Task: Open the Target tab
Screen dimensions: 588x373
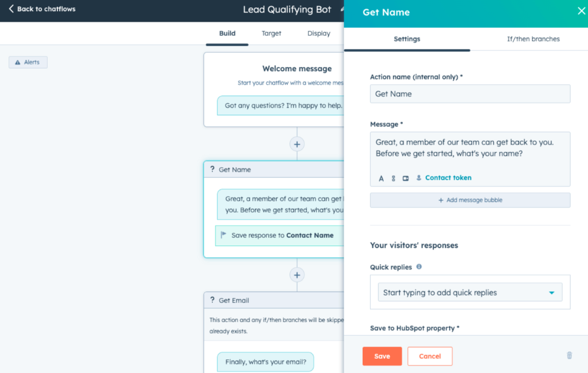Action: pos(271,33)
